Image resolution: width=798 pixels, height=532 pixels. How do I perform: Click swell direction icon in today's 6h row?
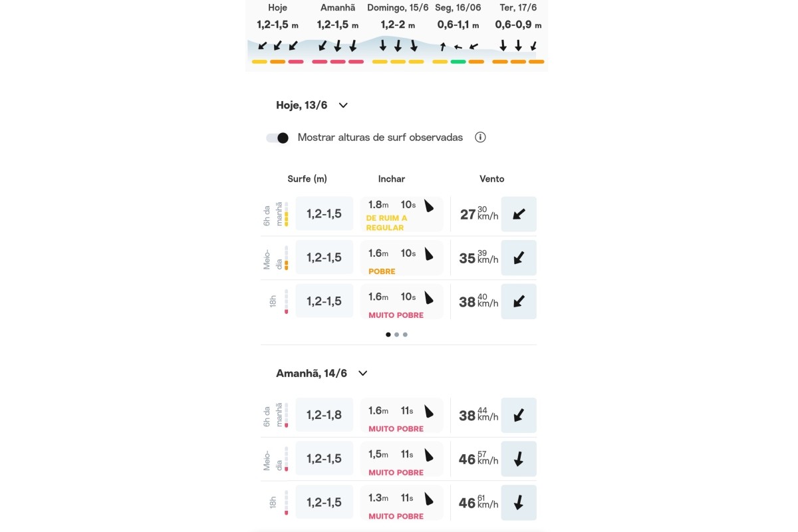(429, 205)
